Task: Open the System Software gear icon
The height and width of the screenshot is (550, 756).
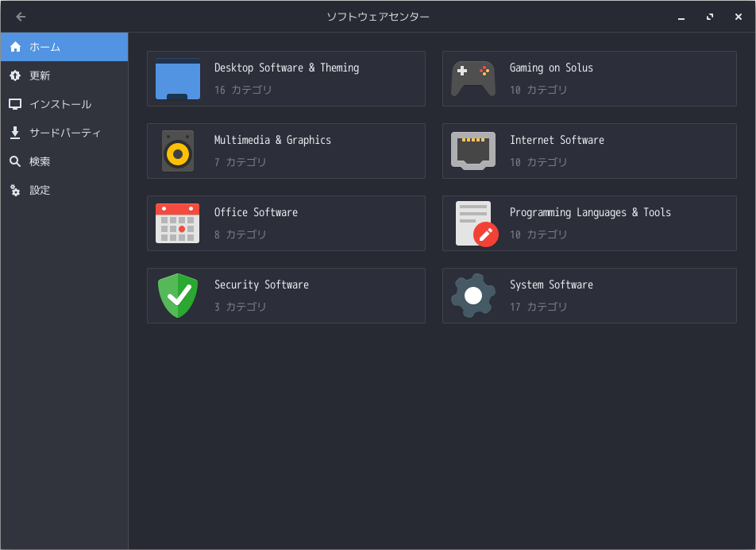Action: [x=472, y=295]
